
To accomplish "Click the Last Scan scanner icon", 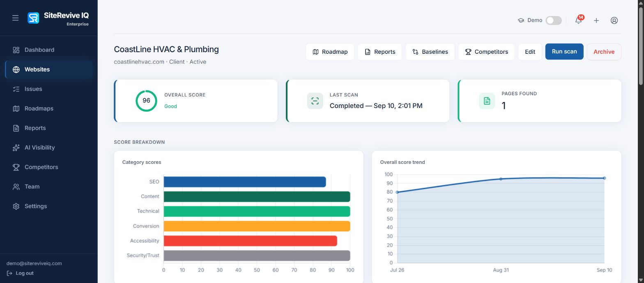I will point(315,101).
